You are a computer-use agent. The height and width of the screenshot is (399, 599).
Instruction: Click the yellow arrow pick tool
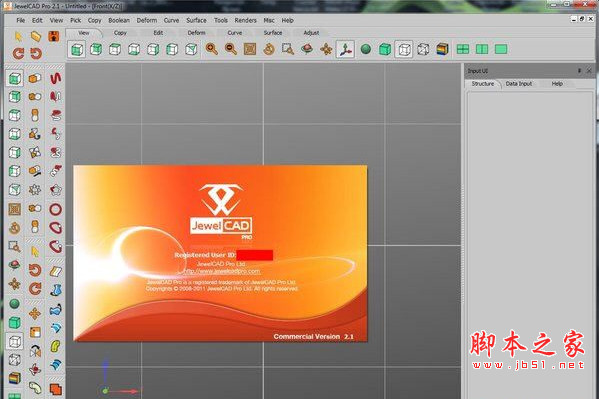click(18, 37)
